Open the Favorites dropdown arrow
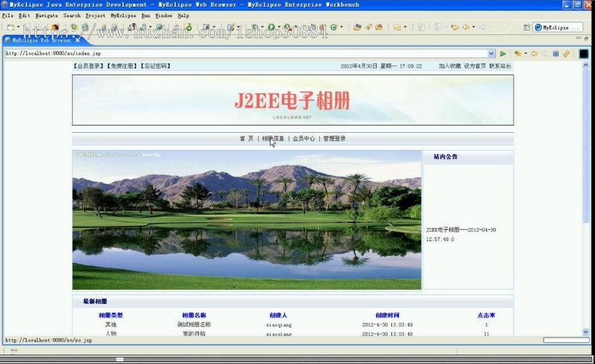 coord(526,54)
